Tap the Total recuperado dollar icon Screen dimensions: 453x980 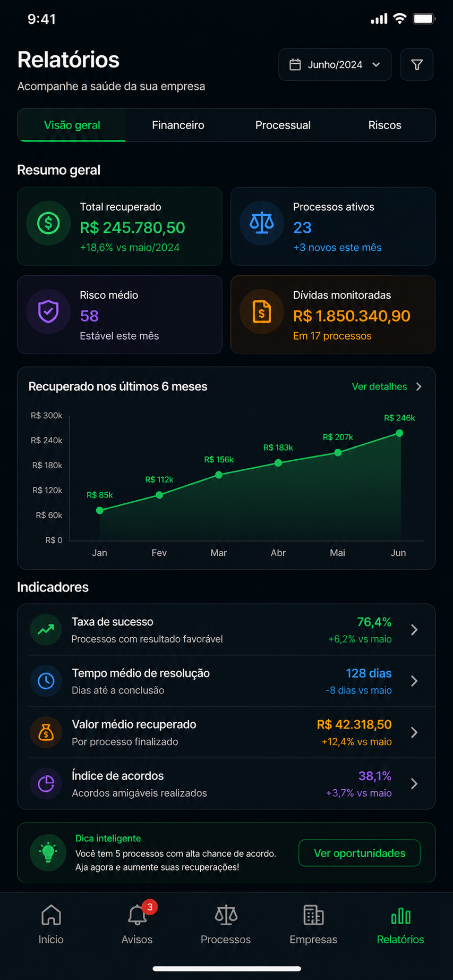tap(48, 223)
